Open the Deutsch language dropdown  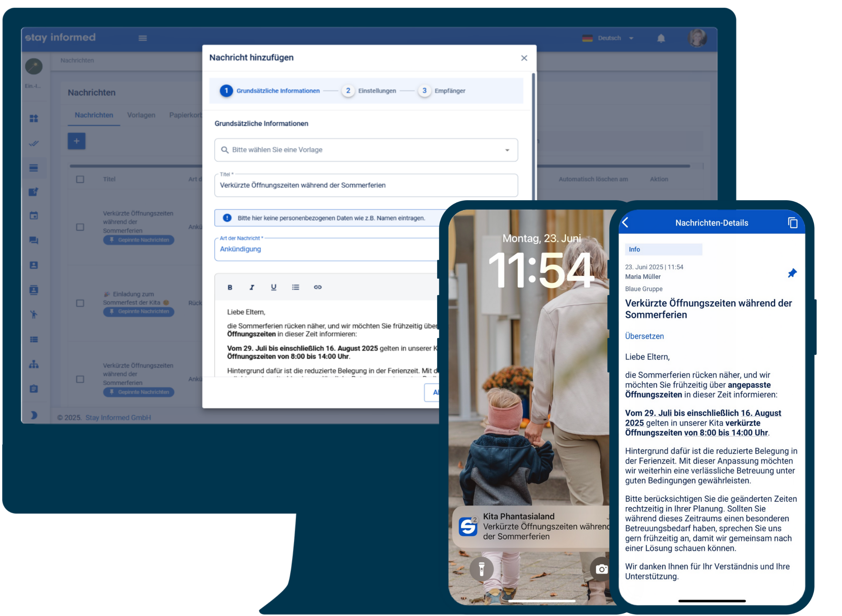(x=608, y=38)
